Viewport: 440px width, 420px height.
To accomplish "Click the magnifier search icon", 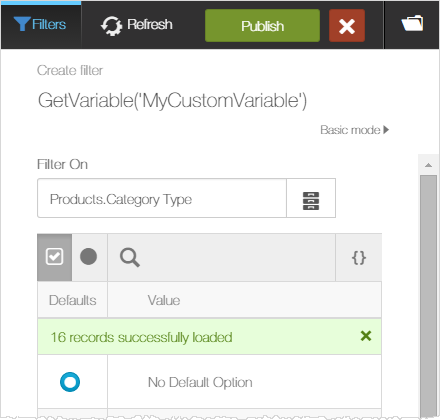I will 130,258.
